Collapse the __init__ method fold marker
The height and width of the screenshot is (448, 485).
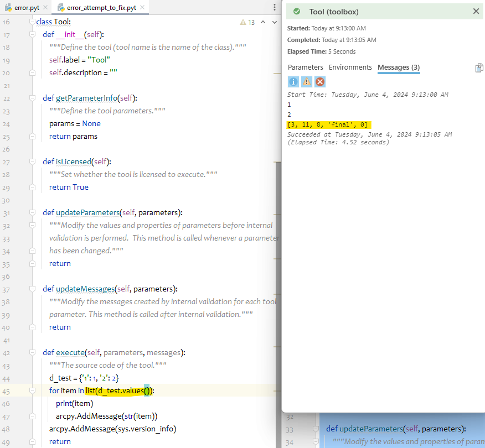pos(32,34)
